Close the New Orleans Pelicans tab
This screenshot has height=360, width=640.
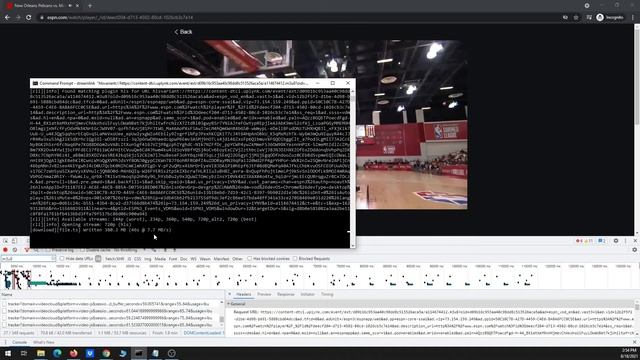(78, 6)
